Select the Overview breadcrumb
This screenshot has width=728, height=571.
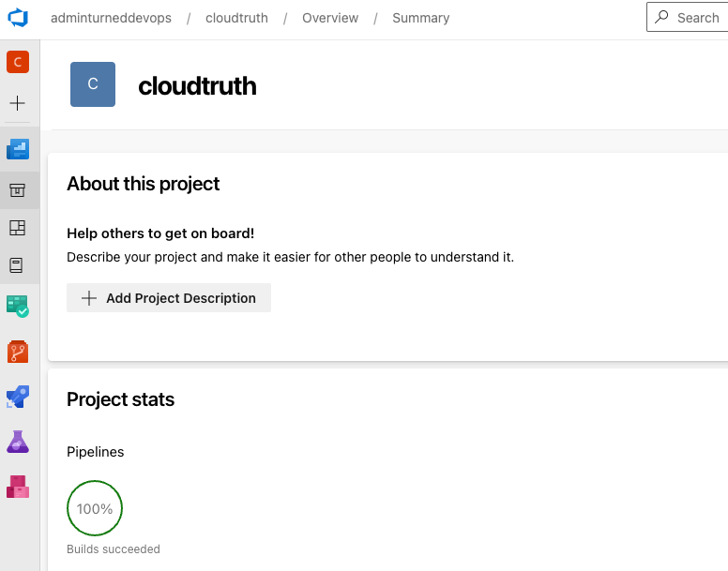click(x=330, y=18)
